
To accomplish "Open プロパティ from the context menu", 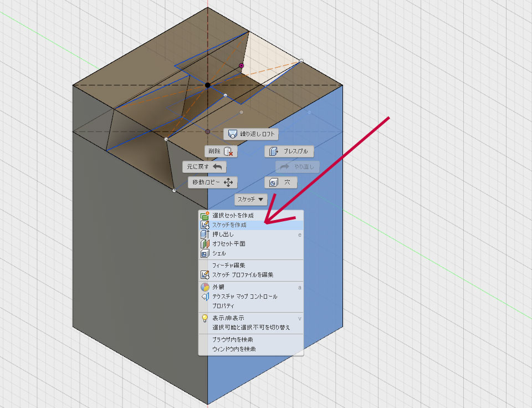I will (x=223, y=306).
